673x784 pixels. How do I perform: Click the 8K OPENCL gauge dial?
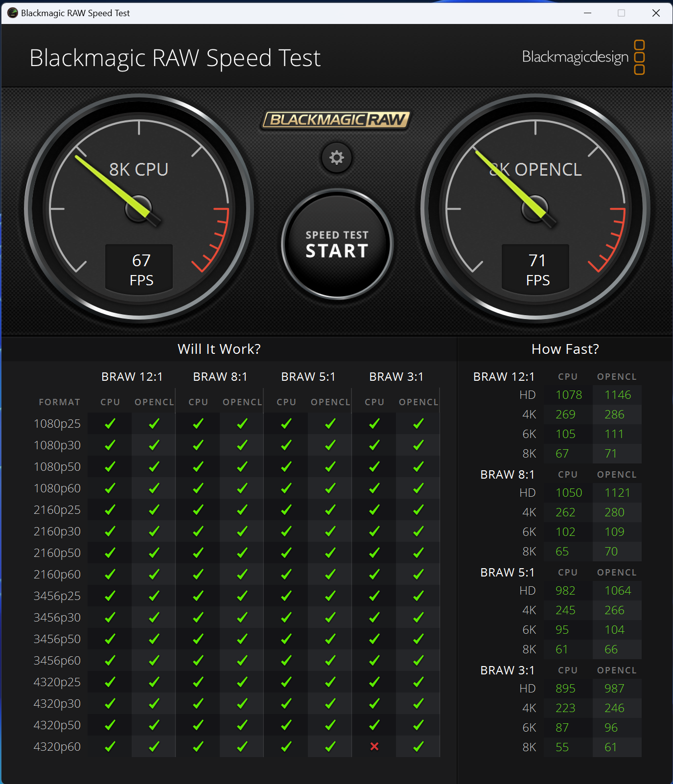point(535,208)
